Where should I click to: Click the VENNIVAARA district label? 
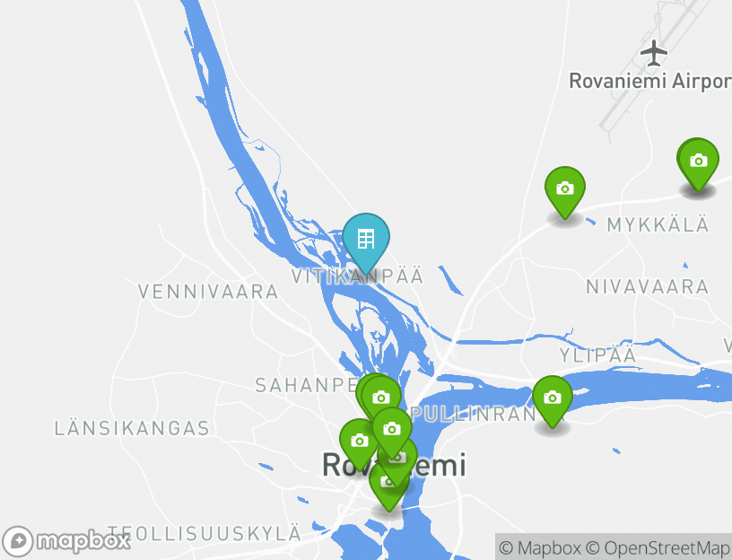click(x=208, y=292)
